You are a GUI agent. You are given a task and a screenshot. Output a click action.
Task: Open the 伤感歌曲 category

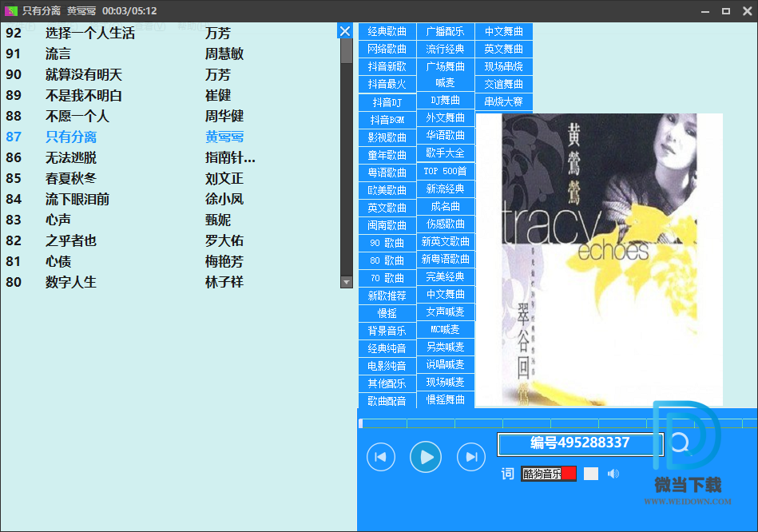[x=445, y=224]
